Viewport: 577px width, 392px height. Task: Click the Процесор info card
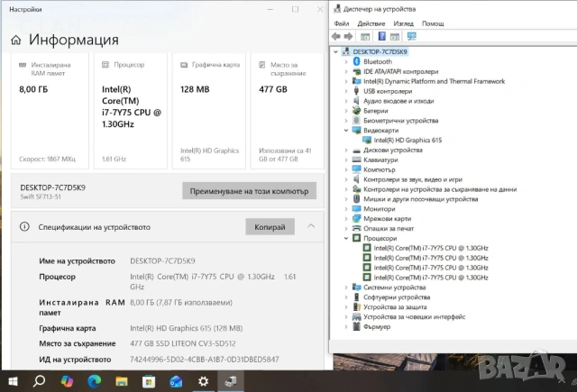(130, 111)
